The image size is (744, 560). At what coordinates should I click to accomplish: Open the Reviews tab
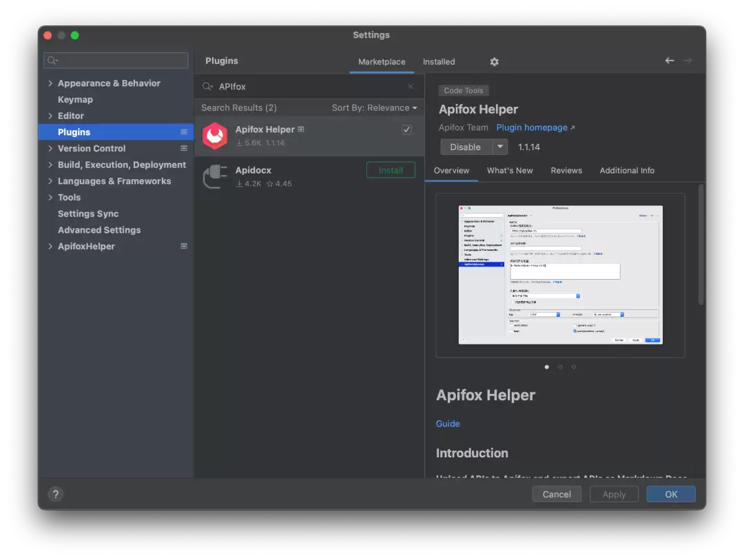pos(566,170)
